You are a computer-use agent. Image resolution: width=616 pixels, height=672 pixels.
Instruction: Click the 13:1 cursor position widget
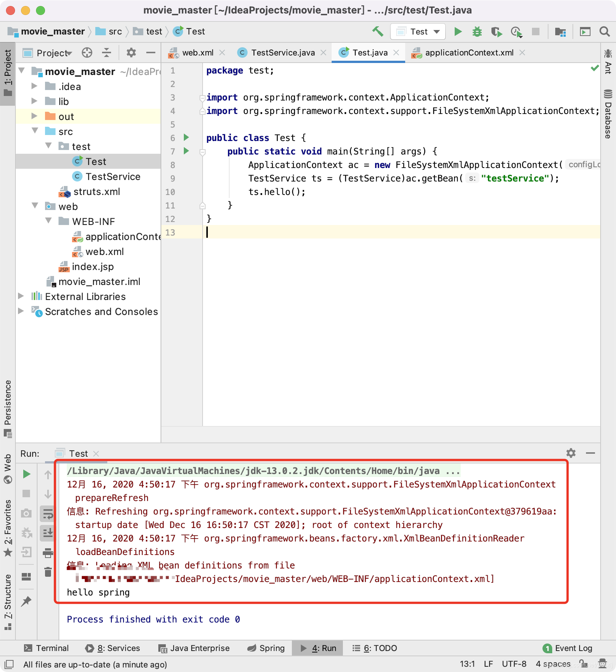tap(467, 664)
